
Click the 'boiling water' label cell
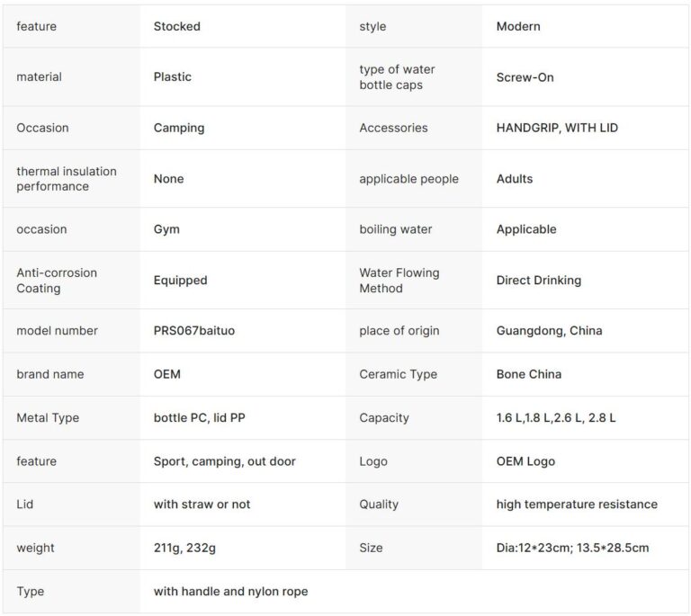coord(396,229)
